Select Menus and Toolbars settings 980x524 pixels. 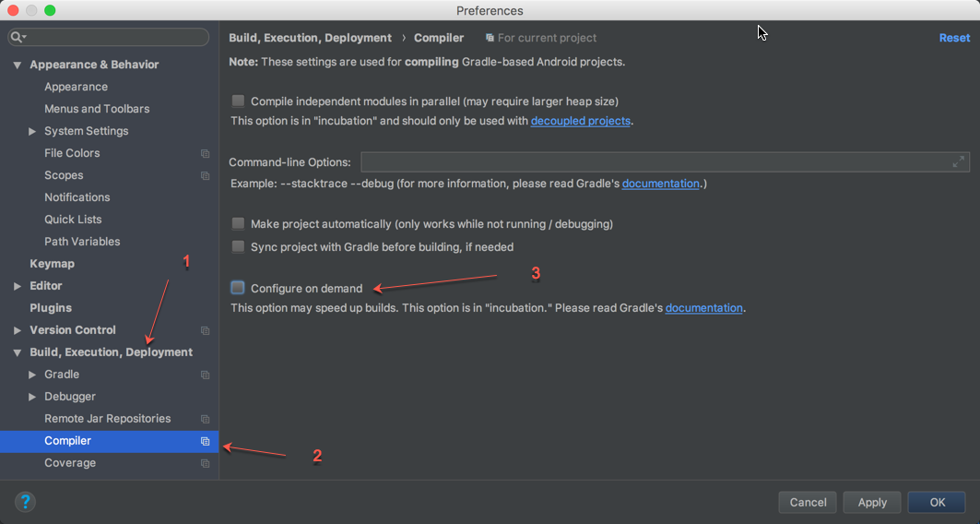point(97,109)
